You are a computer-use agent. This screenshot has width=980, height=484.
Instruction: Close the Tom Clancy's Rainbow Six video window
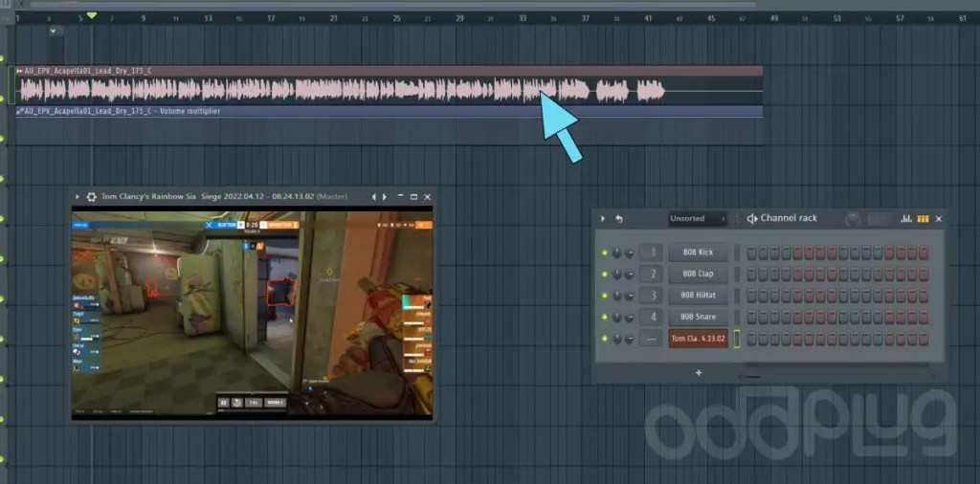(x=428, y=197)
